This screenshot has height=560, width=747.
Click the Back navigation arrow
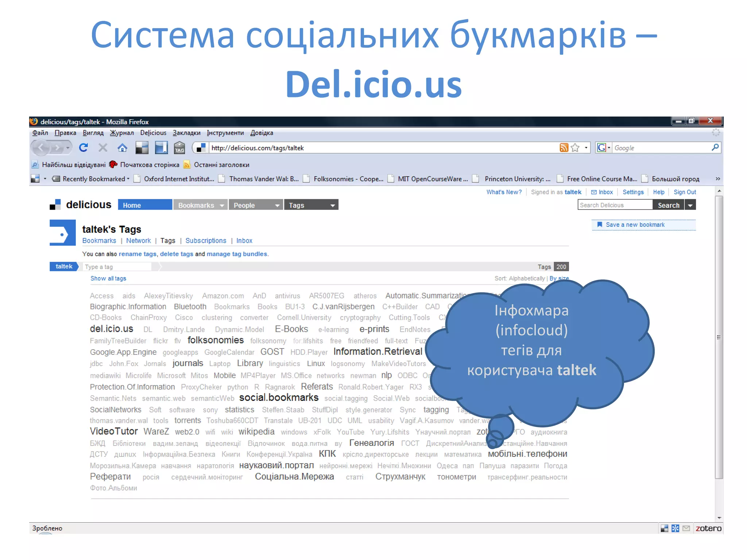41,148
